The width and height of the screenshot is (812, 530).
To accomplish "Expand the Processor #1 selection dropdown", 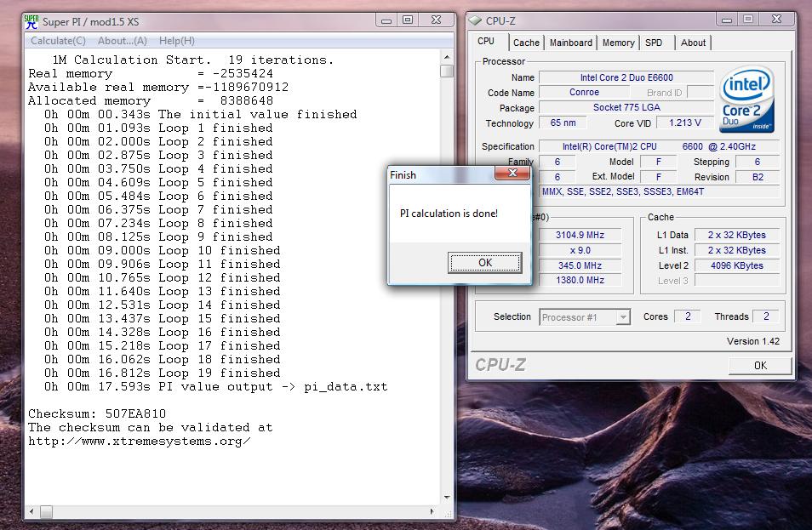I will pyautogui.click(x=624, y=316).
